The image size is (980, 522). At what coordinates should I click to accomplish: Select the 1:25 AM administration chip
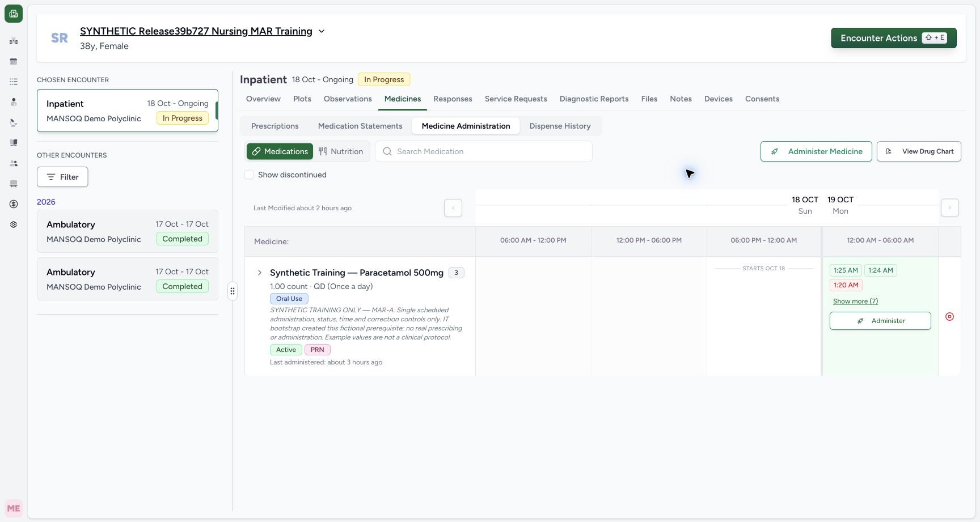[846, 270]
